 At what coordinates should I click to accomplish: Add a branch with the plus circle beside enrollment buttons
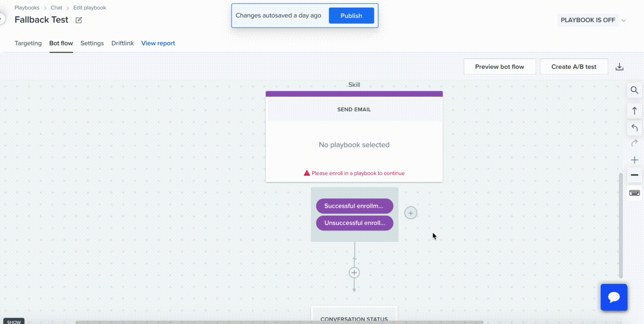[x=411, y=213]
